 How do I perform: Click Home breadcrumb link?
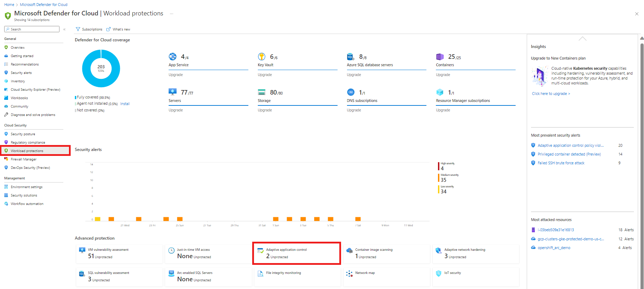pos(9,5)
